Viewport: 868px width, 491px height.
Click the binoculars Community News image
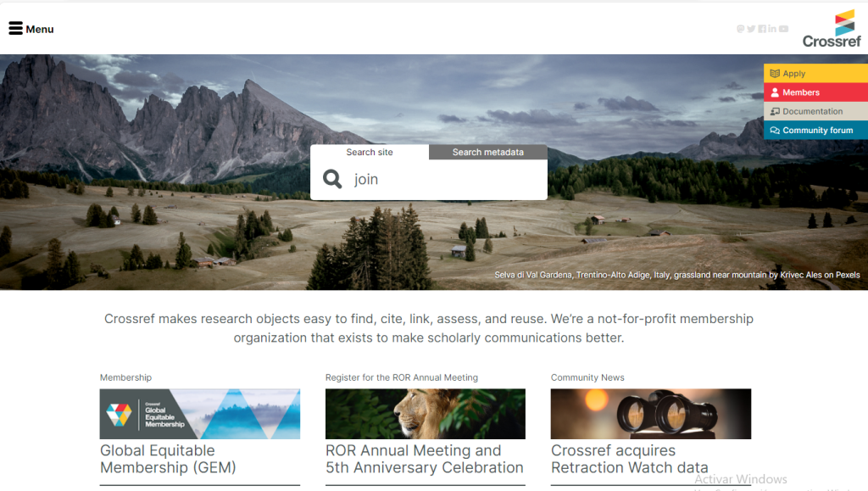[650, 414]
